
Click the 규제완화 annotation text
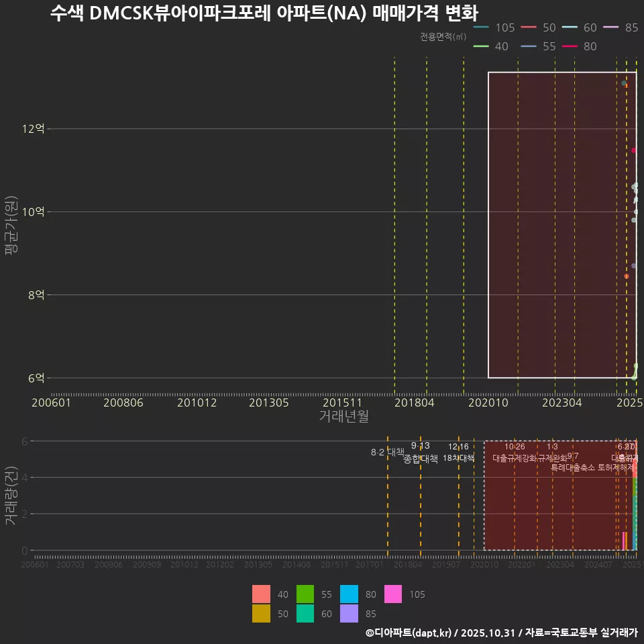pyautogui.click(x=552, y=456)
